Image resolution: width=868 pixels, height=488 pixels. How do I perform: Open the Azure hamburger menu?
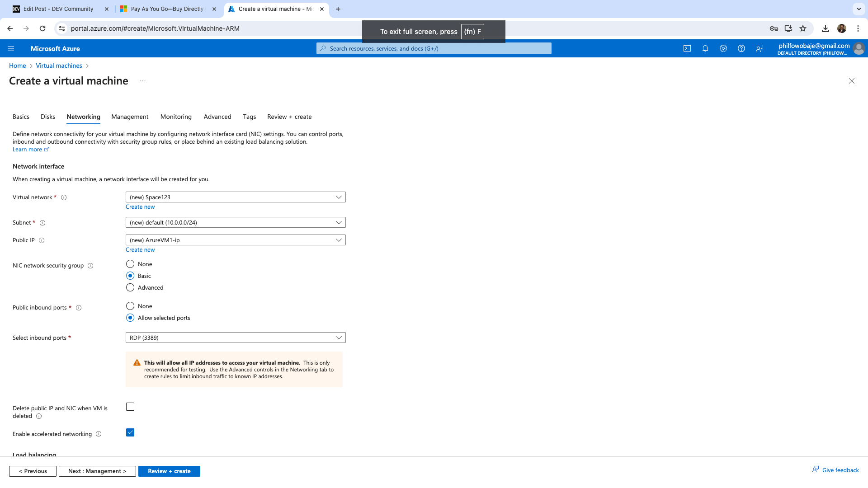11,49
